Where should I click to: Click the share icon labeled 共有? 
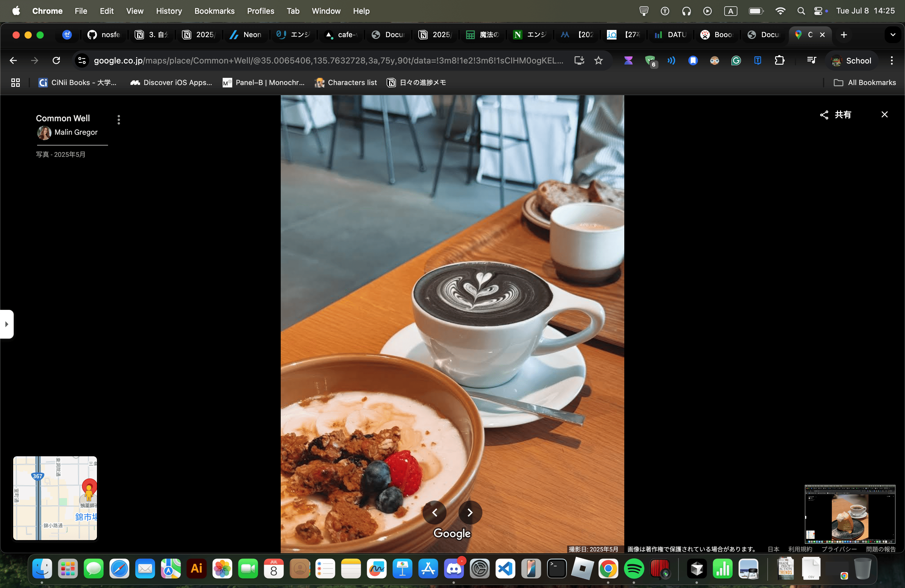click(x=835, y=114)
